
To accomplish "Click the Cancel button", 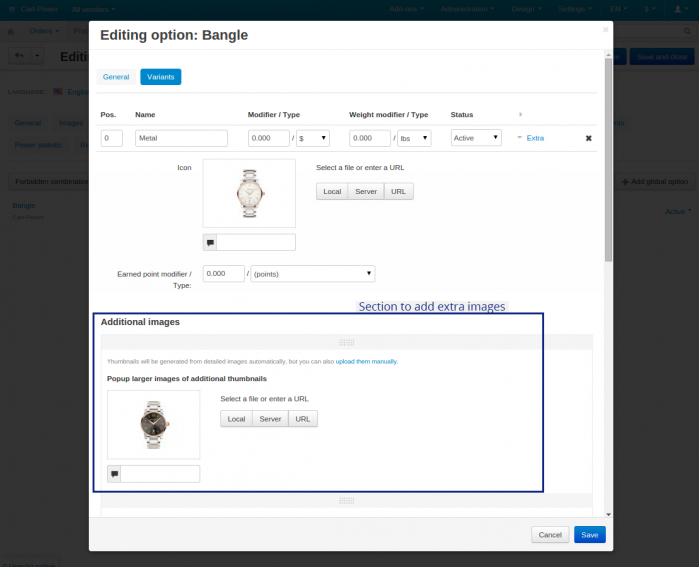I will (x=550, y=535).
